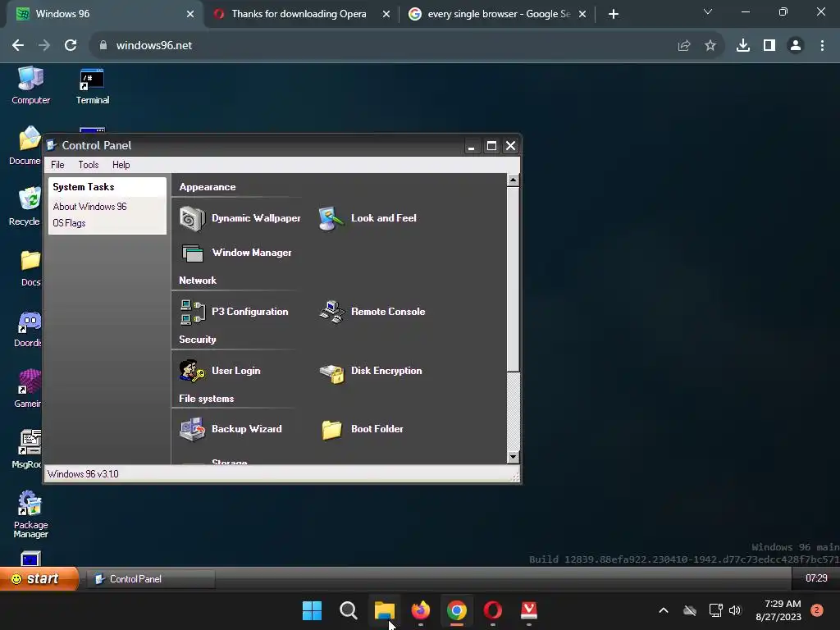Open the Boot Folder icon
840x630 pixels.
click(331, 430)
